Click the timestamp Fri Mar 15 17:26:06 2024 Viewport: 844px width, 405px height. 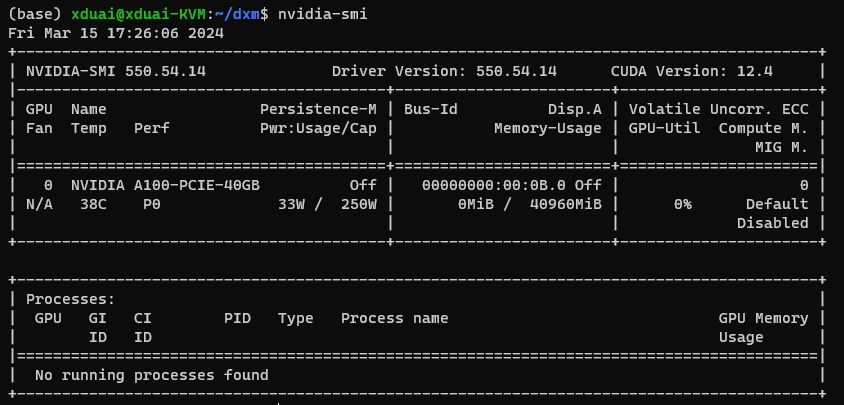pos(115,33)
